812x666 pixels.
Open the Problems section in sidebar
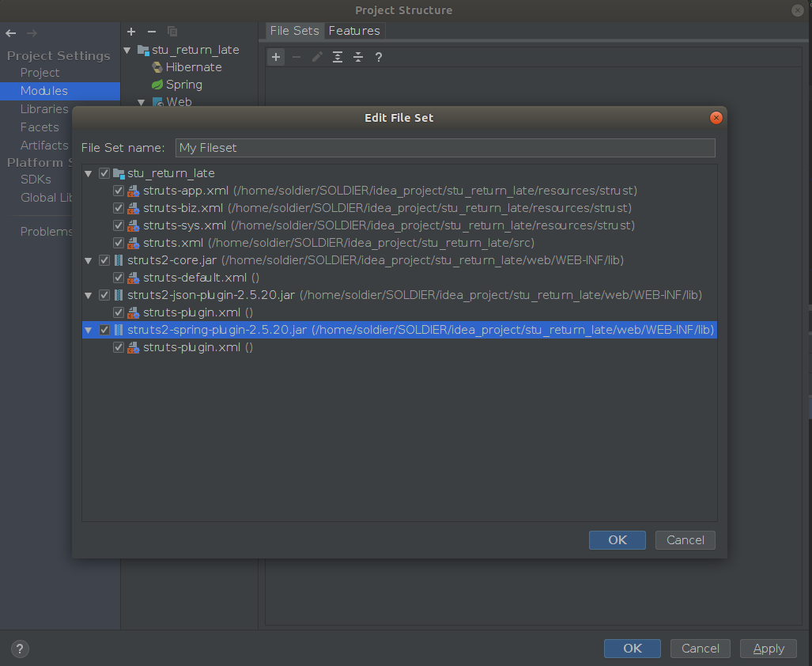tap(46, 232)
